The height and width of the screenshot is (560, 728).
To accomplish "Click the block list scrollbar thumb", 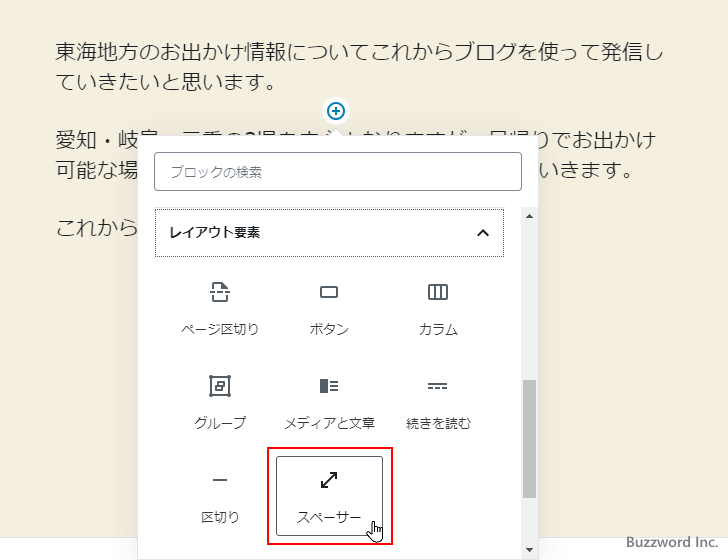I will [529, 439].
